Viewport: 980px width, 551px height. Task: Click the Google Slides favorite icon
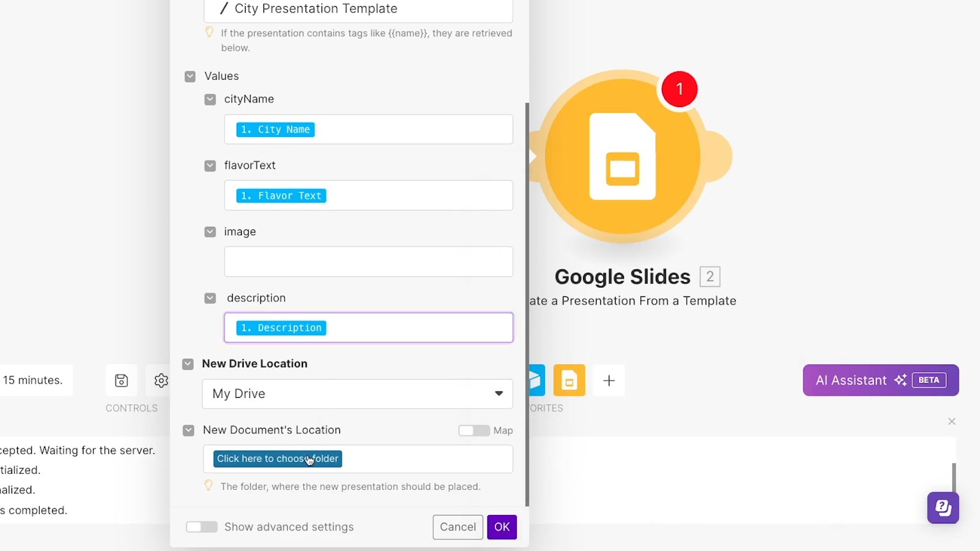click(569, 380)
